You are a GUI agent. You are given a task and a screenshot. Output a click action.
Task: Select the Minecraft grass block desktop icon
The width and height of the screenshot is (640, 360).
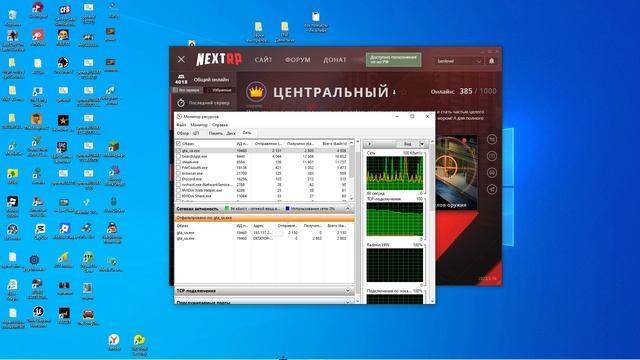pyautogui.click(x=114, y=147)
